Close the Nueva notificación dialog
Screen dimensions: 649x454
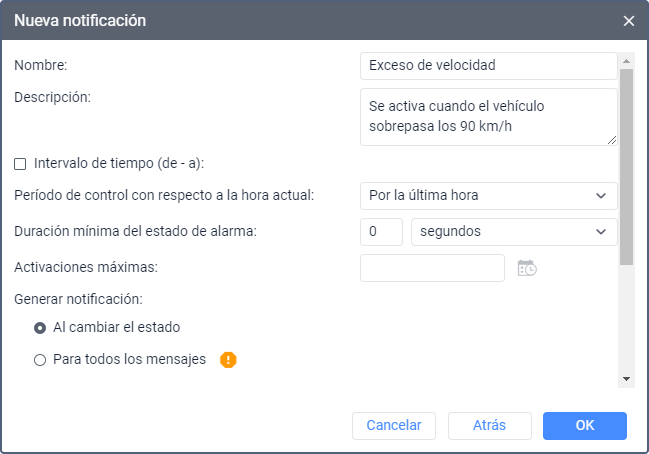pos(629,20)
